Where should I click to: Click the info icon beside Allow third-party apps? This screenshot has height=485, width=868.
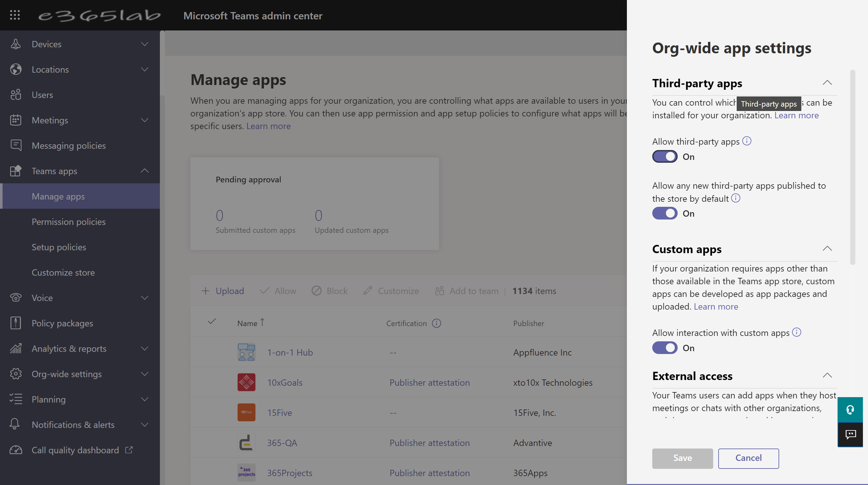[x=747, y=141]
